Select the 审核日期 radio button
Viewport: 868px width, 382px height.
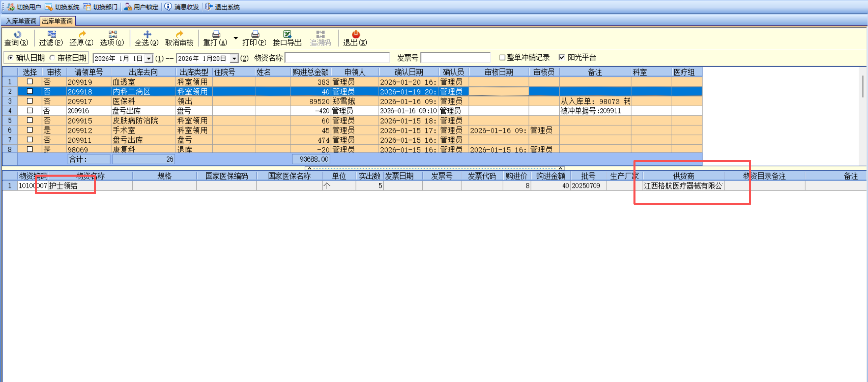click(52, 58)
